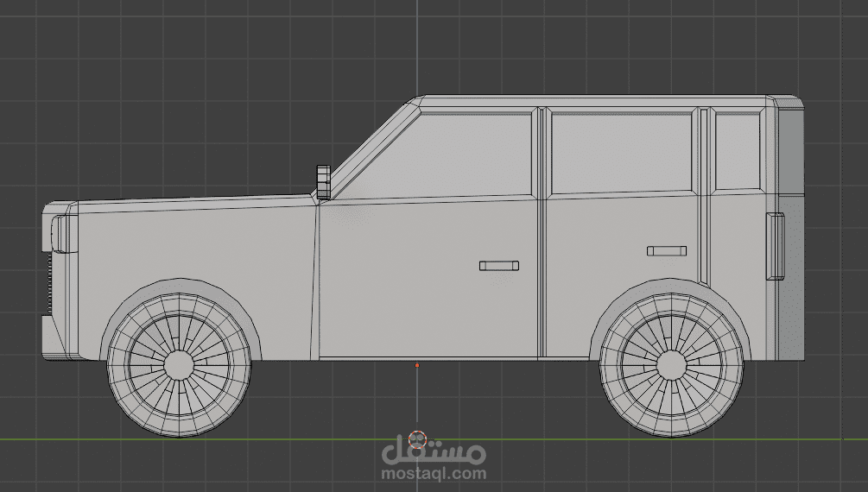The height and width of the screenshot is (492, 868).
Task: Click the 3D cursor below the car
Action: point(417,439)
